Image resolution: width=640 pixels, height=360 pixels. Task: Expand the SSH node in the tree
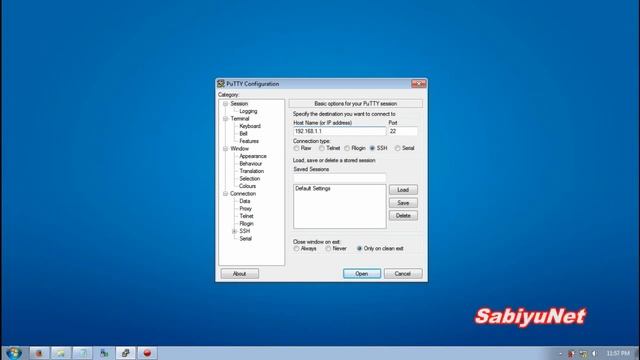[234, 231]
